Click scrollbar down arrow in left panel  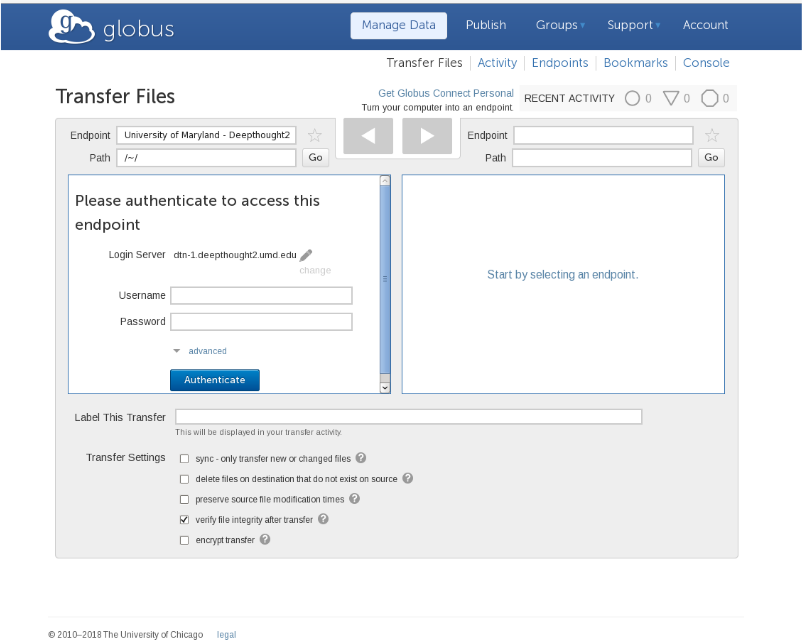click(385, 388)
